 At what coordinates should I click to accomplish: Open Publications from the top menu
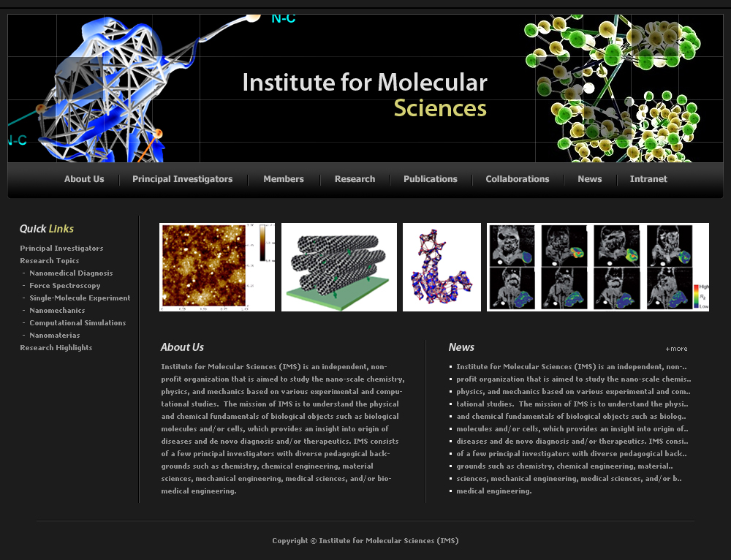click(431, 179)
